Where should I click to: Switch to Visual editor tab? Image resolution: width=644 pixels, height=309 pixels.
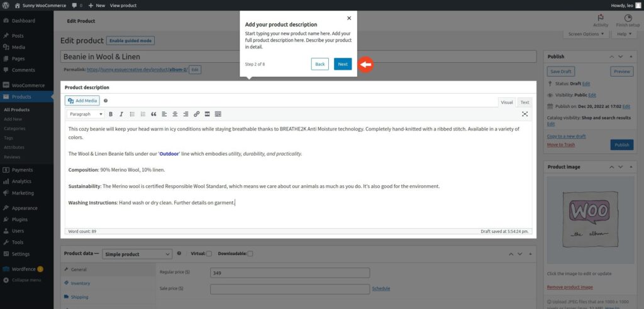pos(507,102)
